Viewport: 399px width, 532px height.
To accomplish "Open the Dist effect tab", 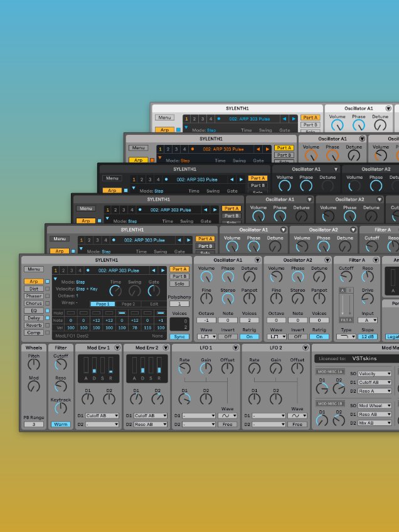I will coord(34,289).
